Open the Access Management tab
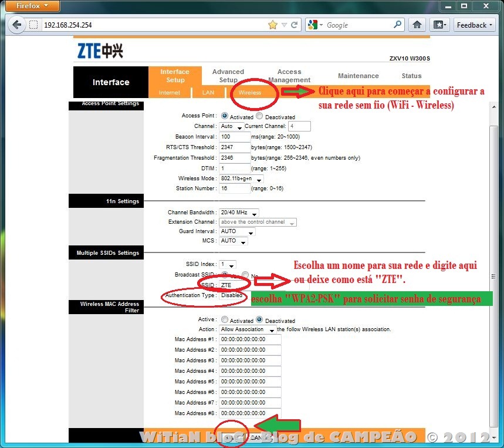 pyautogui.click(x=289, y=76)
